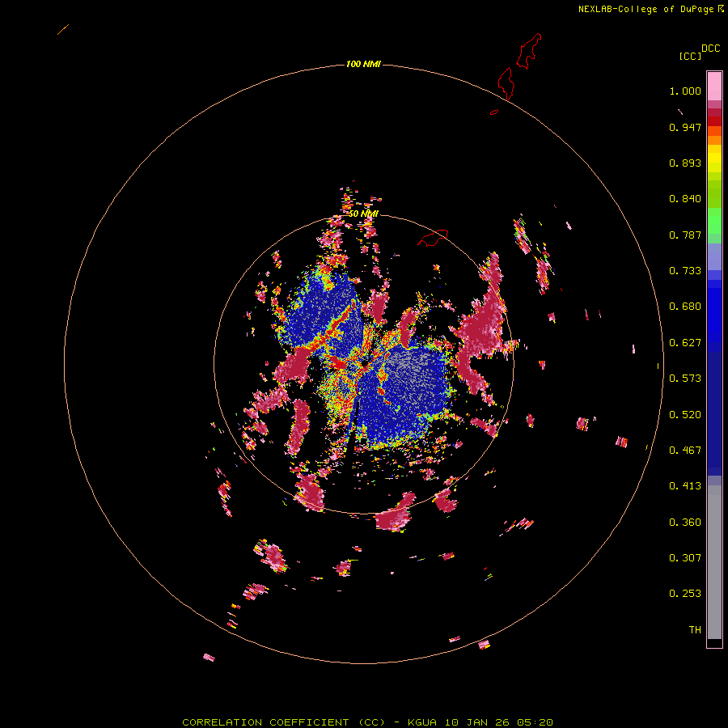Click the 50 NMI range ring label

pos(364,214)
